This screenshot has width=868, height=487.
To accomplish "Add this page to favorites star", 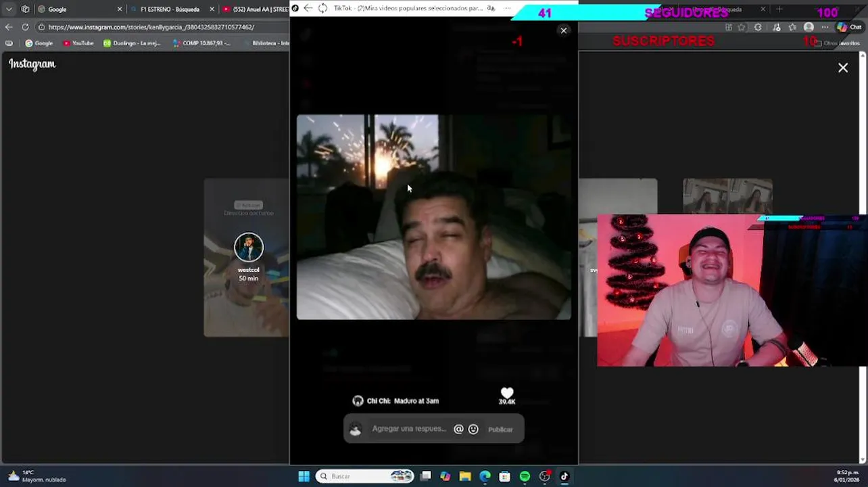I will tap(742, 27).
